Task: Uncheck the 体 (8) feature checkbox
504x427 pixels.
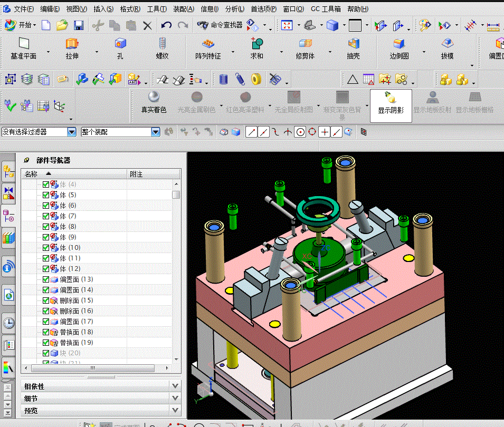Action: point(45,227)
